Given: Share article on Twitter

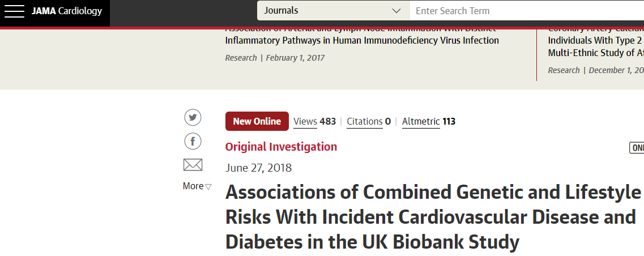Looking at the screenshot, I should coord(193,118).
